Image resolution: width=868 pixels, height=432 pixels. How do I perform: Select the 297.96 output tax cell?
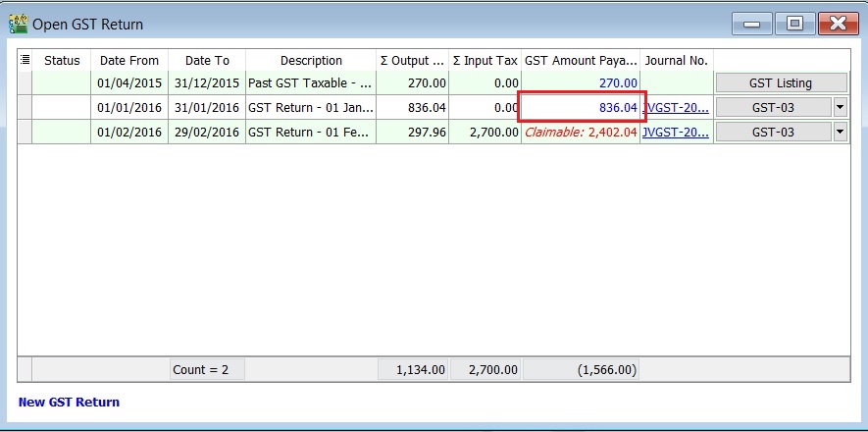pos(412,132)
